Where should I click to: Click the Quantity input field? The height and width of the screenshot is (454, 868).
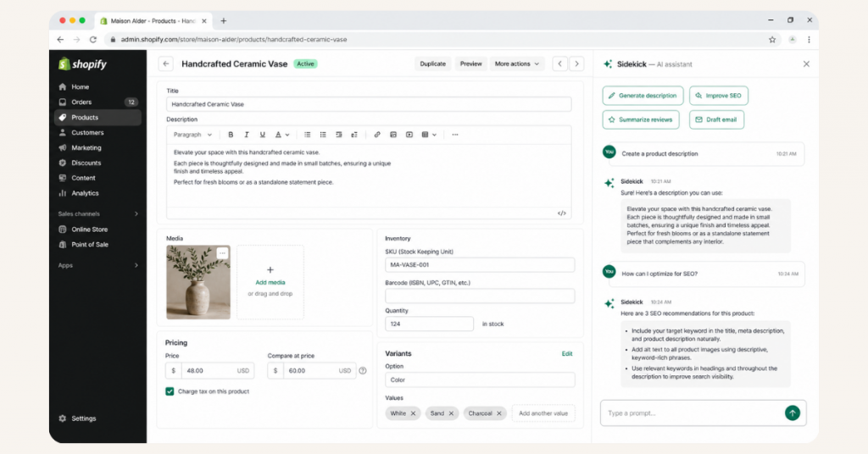pos(429,324)
